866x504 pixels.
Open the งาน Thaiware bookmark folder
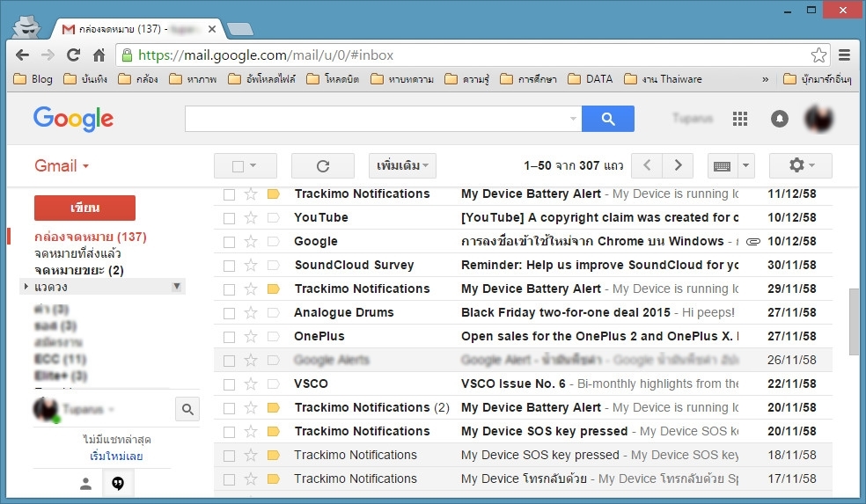pos(664,79)
